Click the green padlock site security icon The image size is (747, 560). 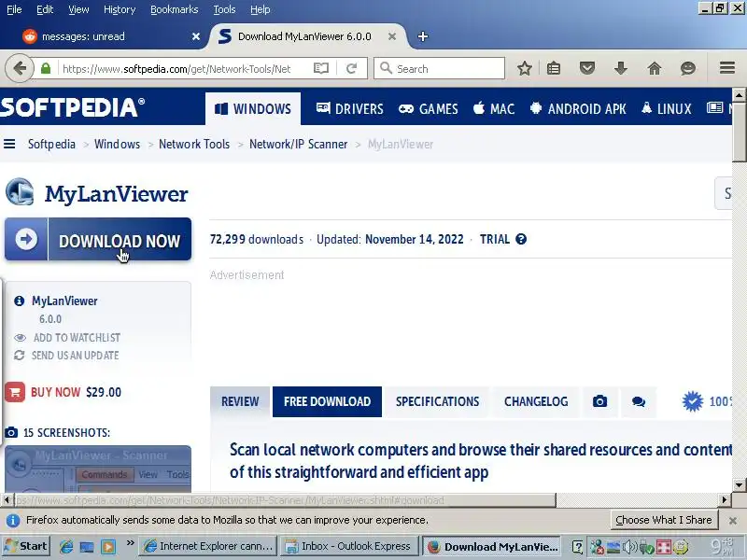(x=46, y=68)
